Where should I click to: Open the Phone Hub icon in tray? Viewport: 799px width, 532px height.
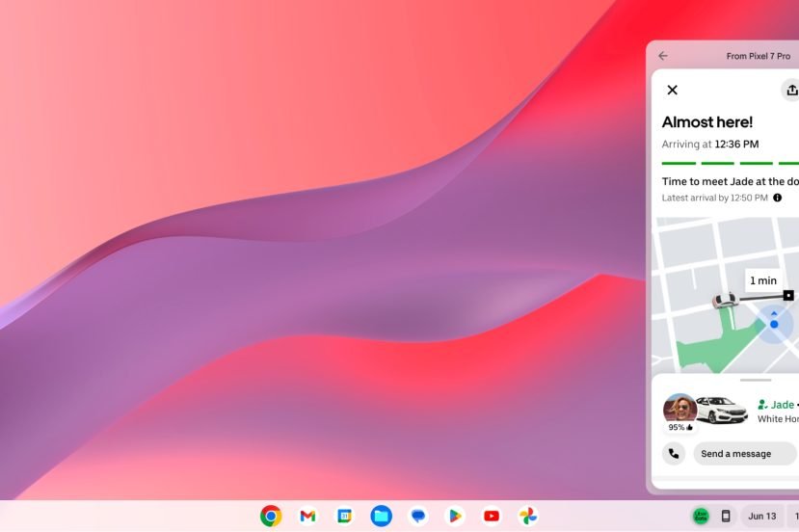pos(726,517)
